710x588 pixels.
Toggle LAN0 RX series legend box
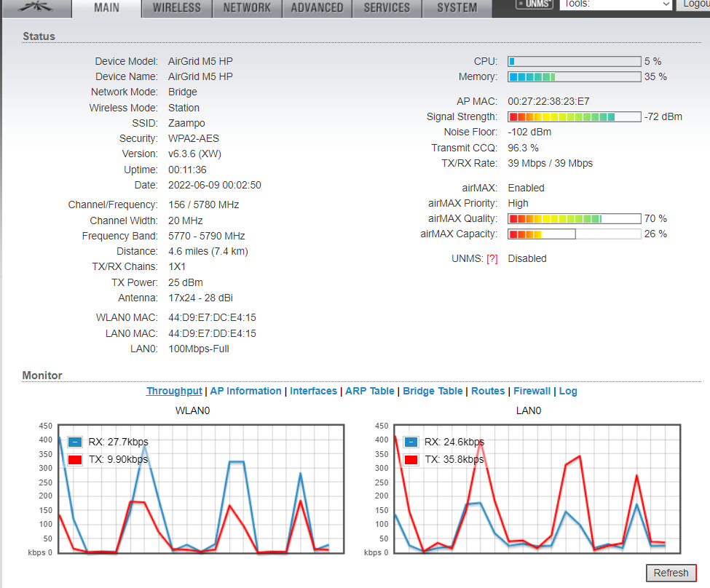[x=411, y=442]
